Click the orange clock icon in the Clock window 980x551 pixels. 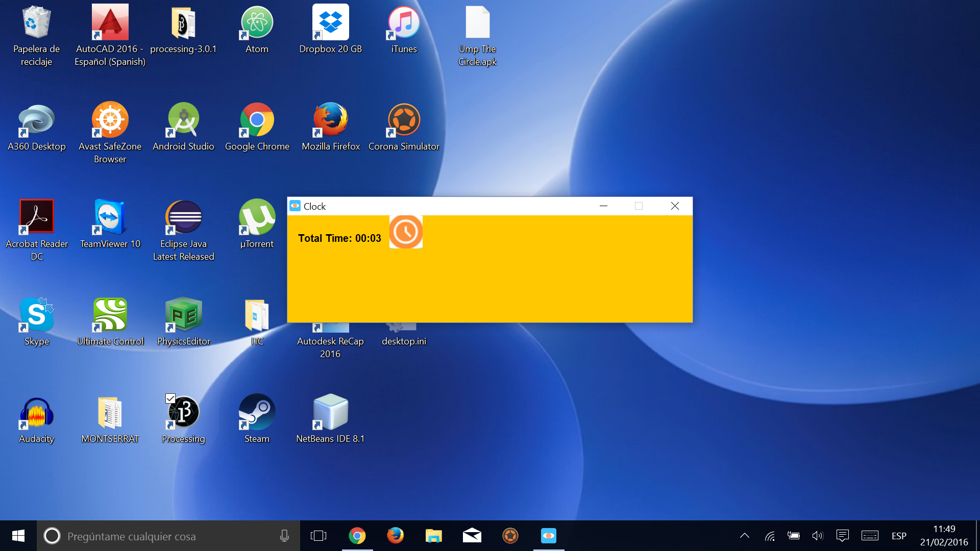click(406, 232)
